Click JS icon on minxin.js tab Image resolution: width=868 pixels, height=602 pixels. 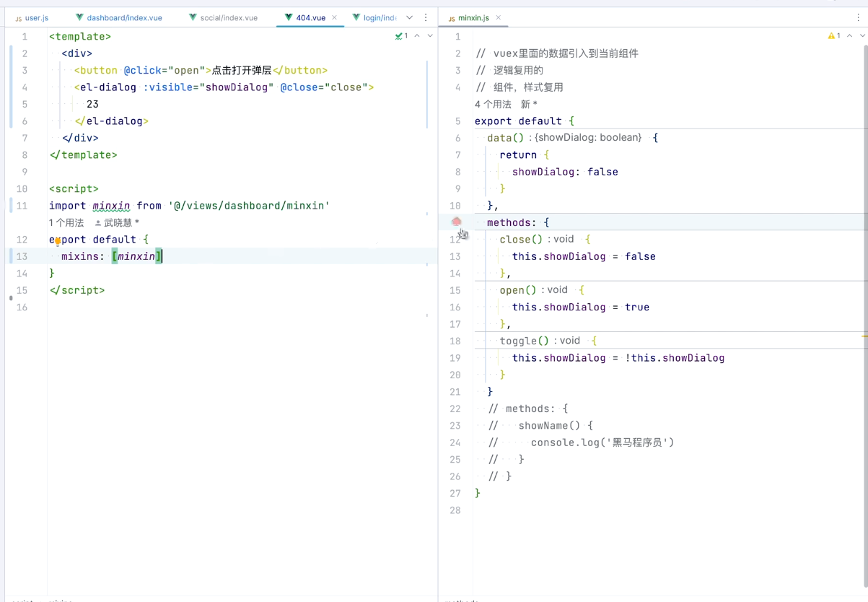tap(452, 18)
